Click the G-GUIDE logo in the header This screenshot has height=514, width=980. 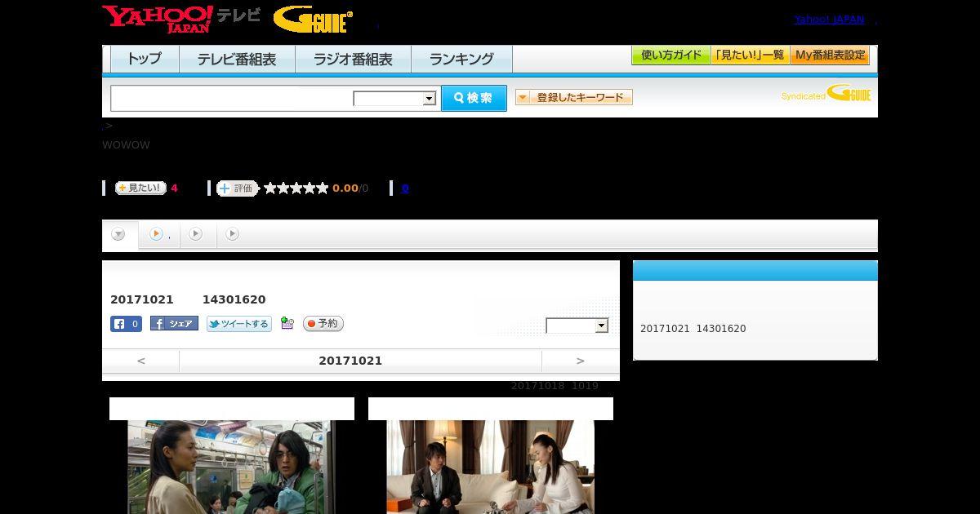pyautogui.click(x=313, y=20)
